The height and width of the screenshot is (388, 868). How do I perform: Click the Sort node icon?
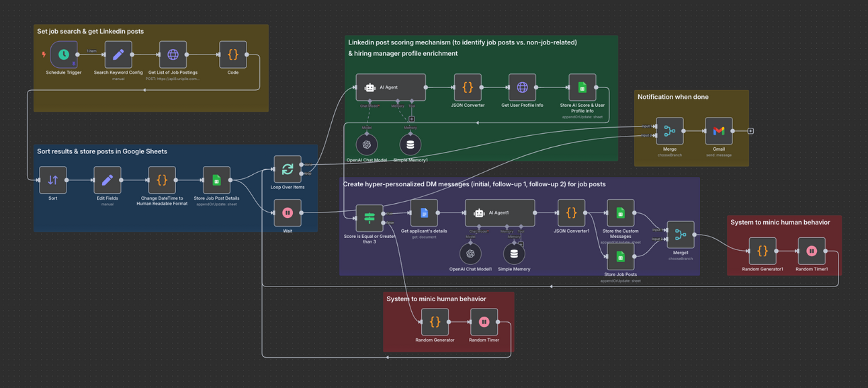coord(53,180)
